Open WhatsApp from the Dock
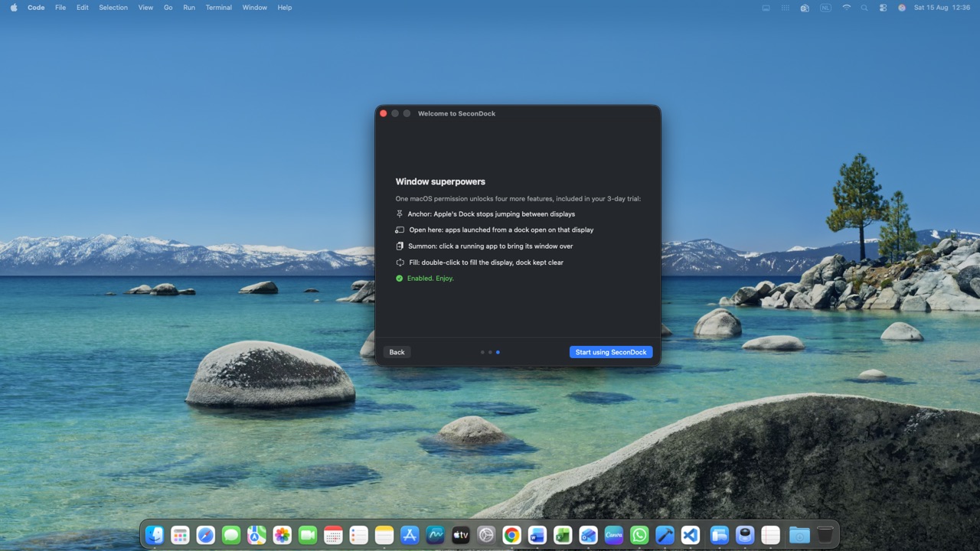 (x=639, y=535)
